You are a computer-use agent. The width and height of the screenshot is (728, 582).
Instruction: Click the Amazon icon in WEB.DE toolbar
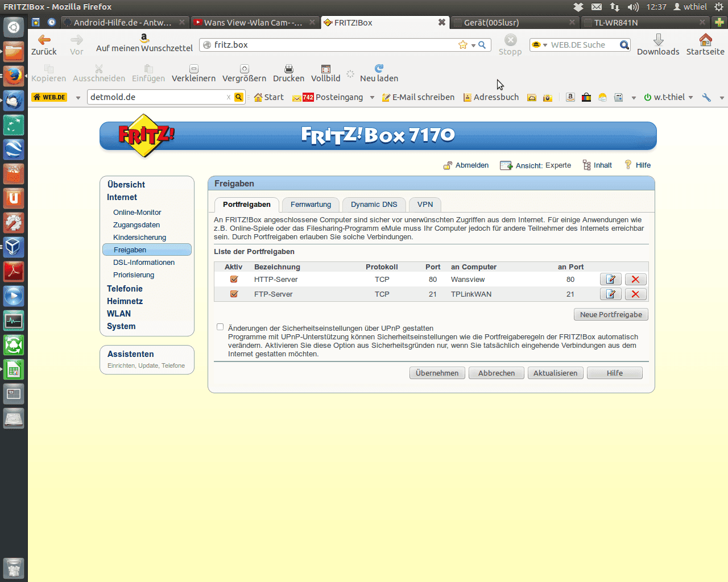[570, 97]
